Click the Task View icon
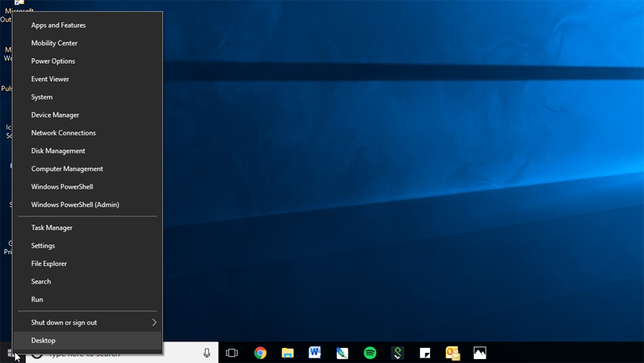The image size is (644, 363). click(231, 353)
